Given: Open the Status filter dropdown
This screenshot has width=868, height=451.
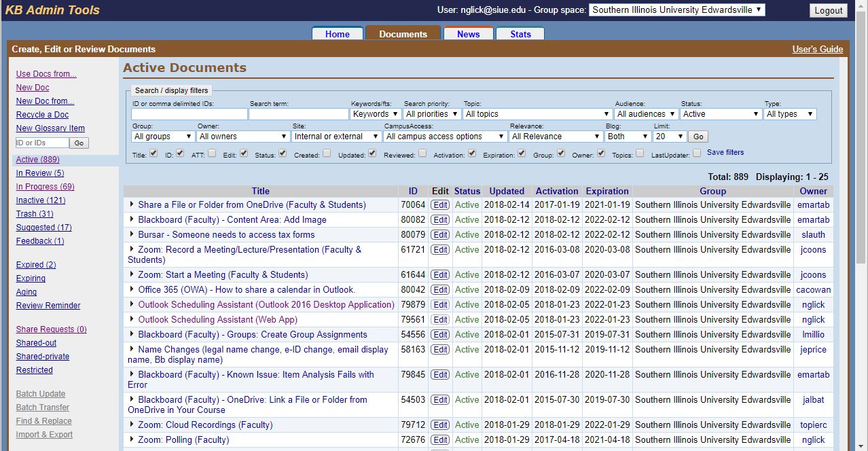Looking at the screenshot, I should click(x=720, y=114).
